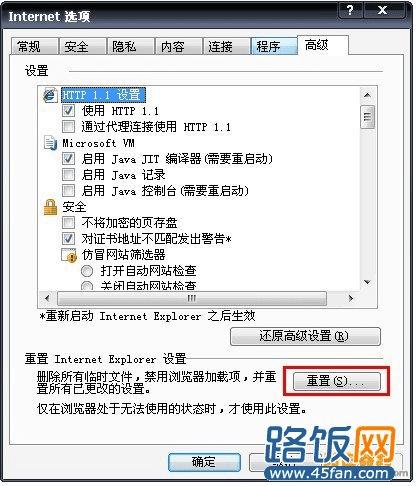Click the help question mark button

point(350,10)
